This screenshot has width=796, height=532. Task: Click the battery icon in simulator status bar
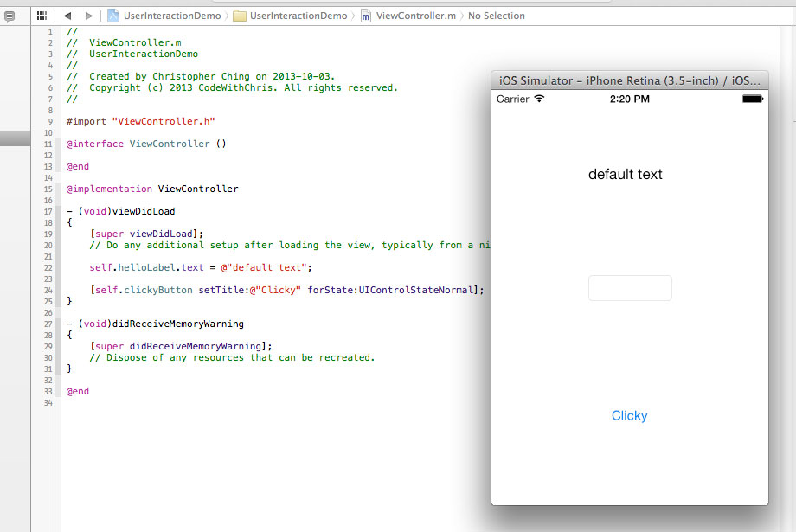pos(751,99)
